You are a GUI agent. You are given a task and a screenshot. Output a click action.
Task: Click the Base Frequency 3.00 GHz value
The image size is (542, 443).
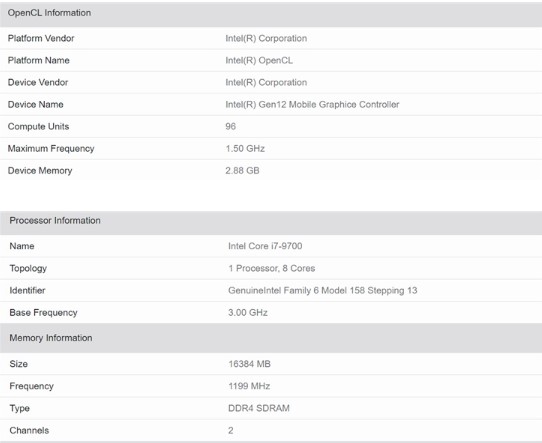(248, 313)
